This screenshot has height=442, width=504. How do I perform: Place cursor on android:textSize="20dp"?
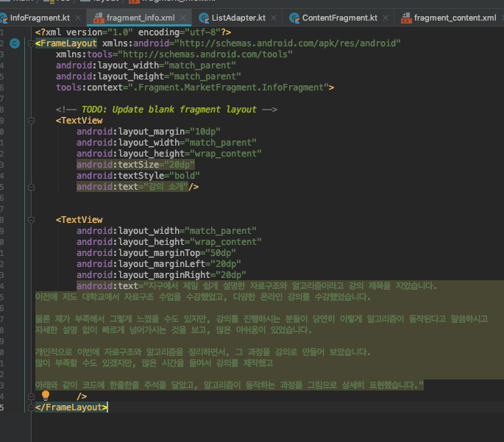[135, 165]
